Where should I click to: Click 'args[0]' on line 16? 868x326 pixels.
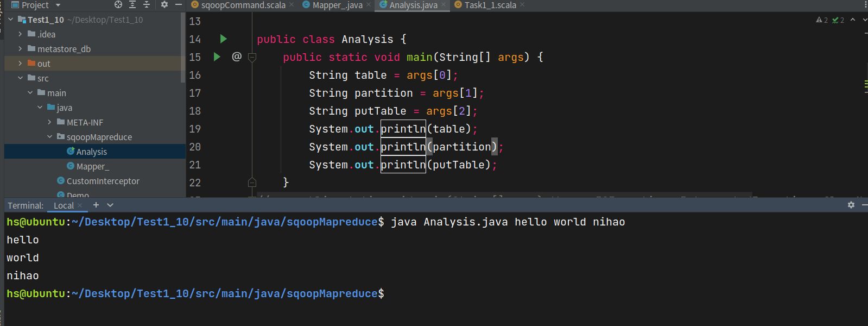tap(429, 75)
